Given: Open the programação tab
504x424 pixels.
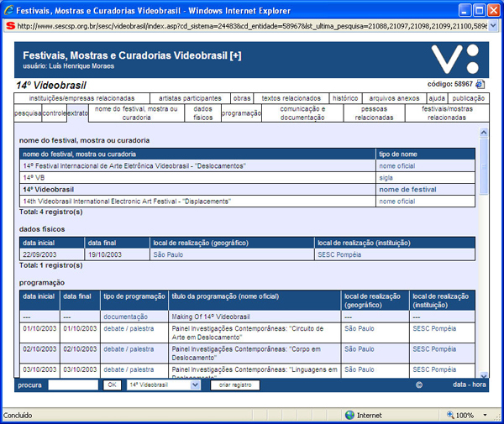Looking at the screenshot, I should click(x=241, y=113).
